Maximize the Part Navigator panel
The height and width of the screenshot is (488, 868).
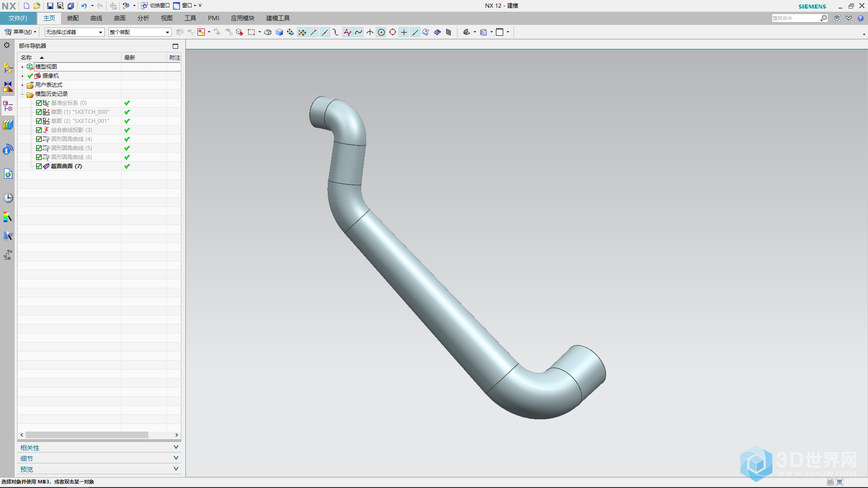click(175, 46)
